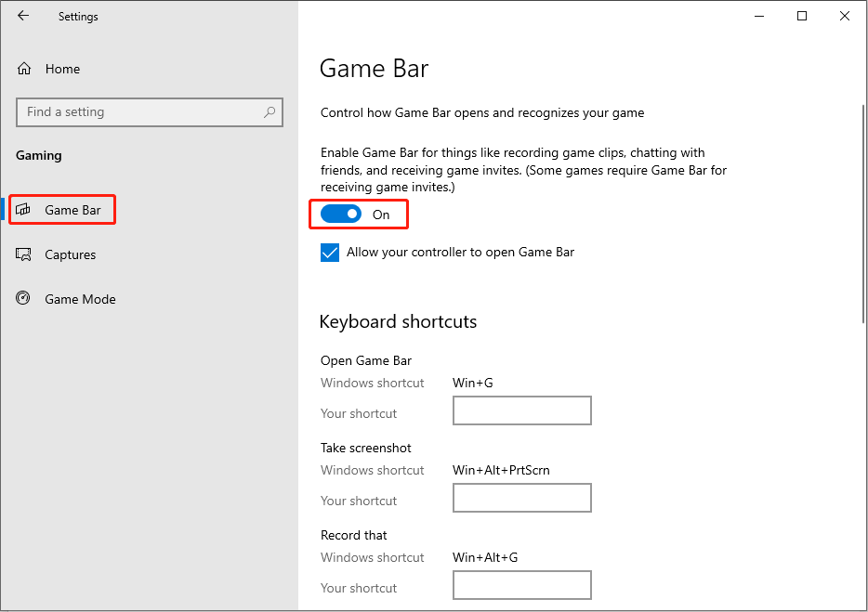Click Your shortcut field for Take screenshot
868x612 pixels.
pos(522,498)
